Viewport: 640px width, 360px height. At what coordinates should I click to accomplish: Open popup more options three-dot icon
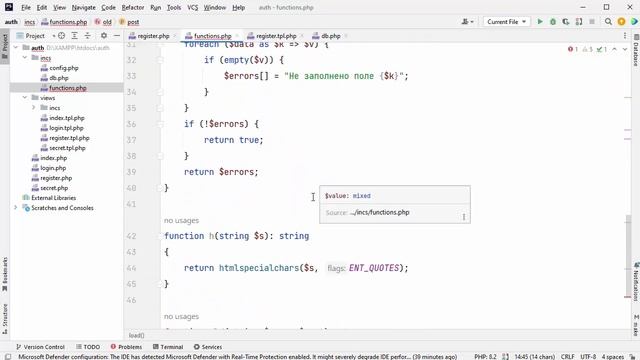[464, 217]
